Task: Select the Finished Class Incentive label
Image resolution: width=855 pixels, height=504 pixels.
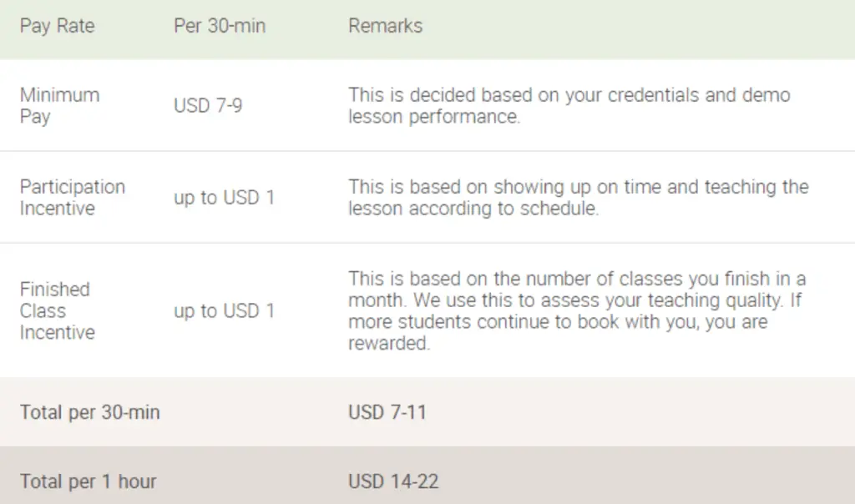Action: 58,310
